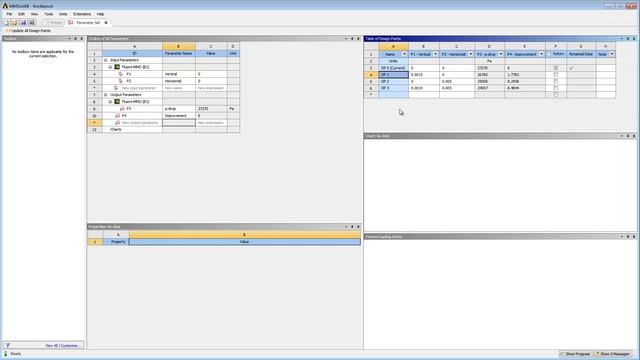The height and width of the screenshot is (360, 640).
Task: Pin the Toolbox panel
Action: pyautogui.click(x=76, y=39)
